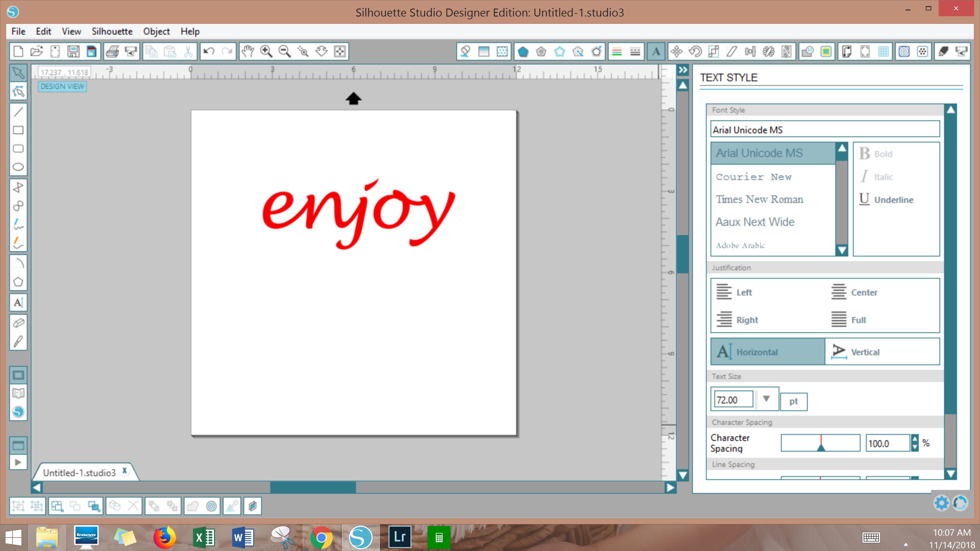Select the Draw a Polygon tool

[18, 282]
